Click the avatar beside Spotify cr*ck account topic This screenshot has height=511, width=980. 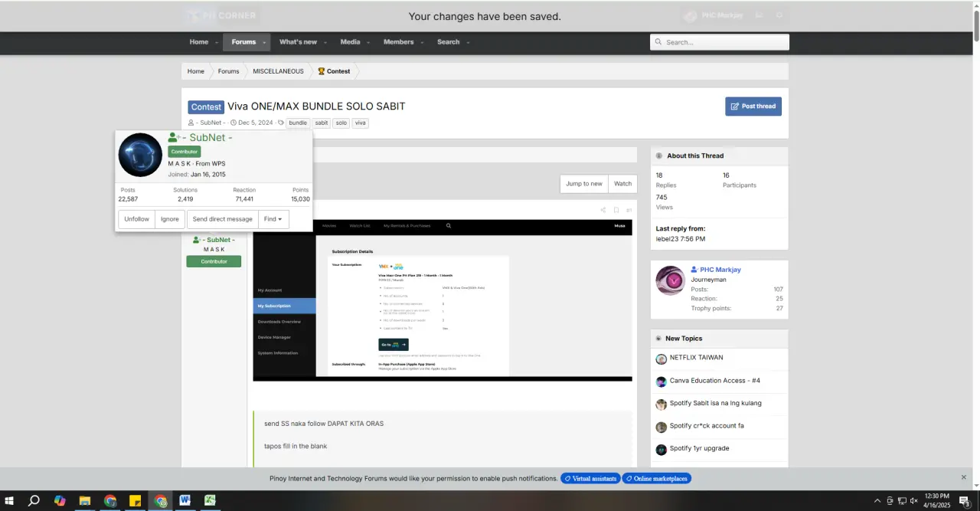click(x=661, y=427)
